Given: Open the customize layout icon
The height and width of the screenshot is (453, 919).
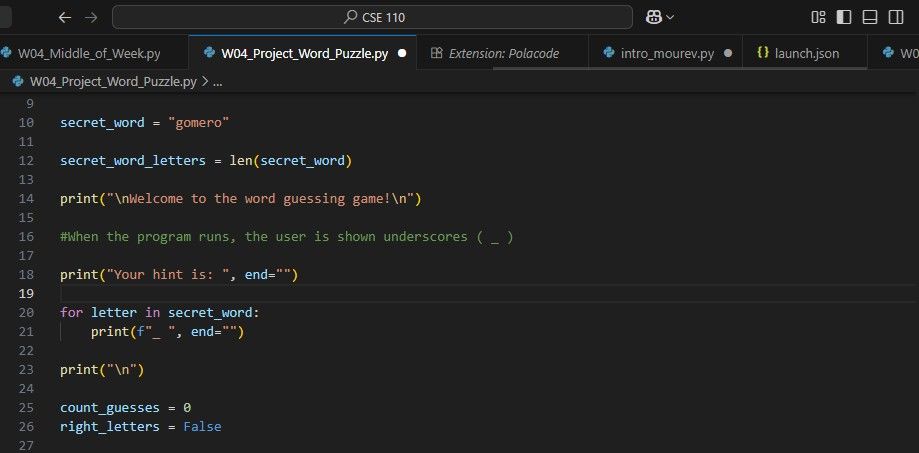Looking at the screenshot, I should pyautogui.click(x=819, y=17).
